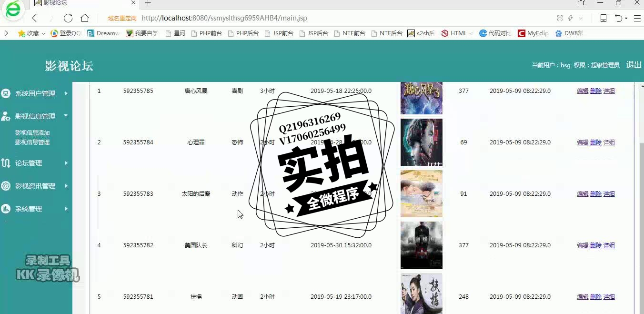Reload the page with refresh icon
The width and height of the screenshot is (644, 314).
68,18
